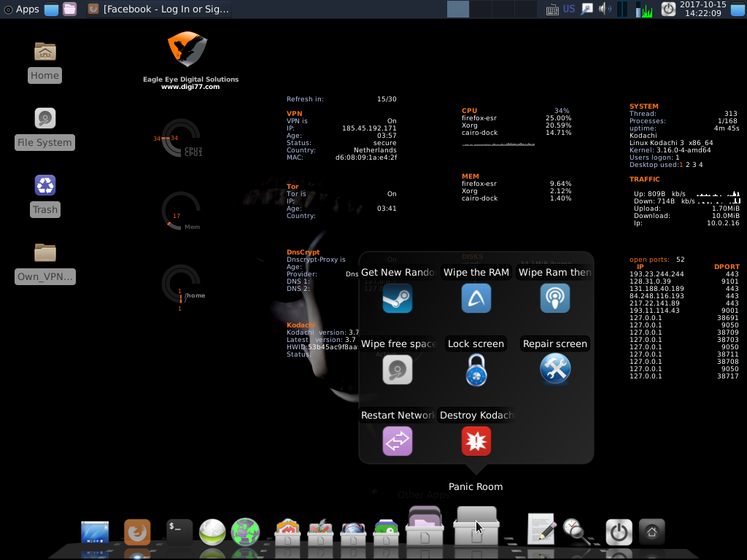Click the 'Repair screen' label

pos(555,344)
